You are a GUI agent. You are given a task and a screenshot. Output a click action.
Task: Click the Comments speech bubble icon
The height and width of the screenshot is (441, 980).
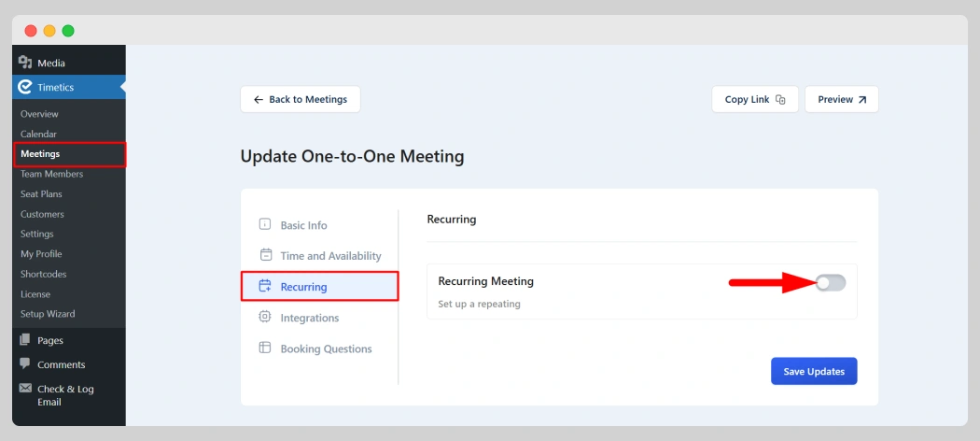click(25, 363)
